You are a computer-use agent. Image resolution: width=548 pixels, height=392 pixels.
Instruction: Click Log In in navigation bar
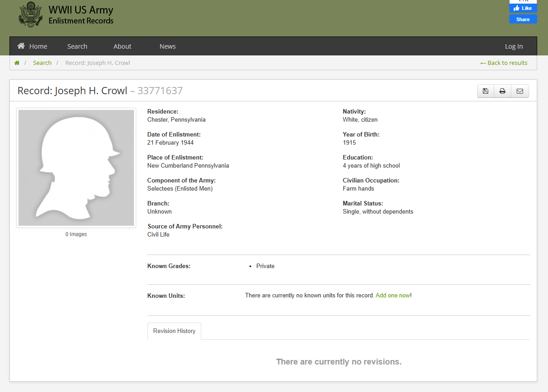point(514,46)
